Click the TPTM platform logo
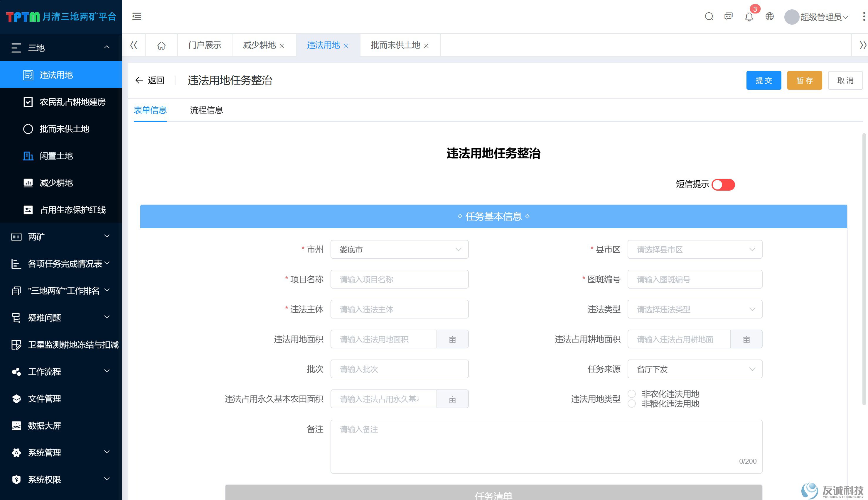Viewport: 868px width, 500px height. coord(61,16)
